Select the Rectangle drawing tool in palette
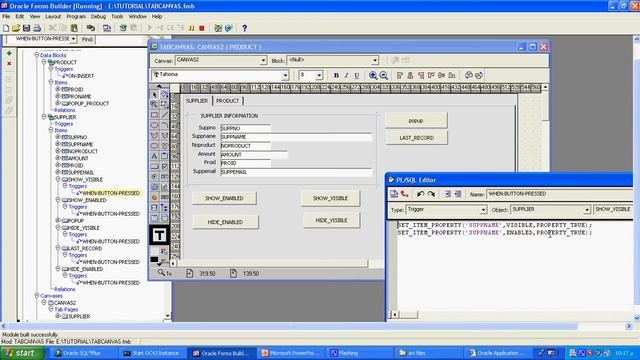Screen dimensions: 640x360 coord(154,115)
